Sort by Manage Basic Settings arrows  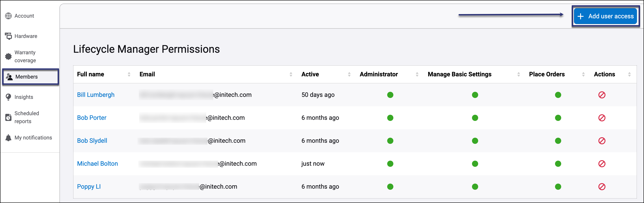click(x=518, y=74)
